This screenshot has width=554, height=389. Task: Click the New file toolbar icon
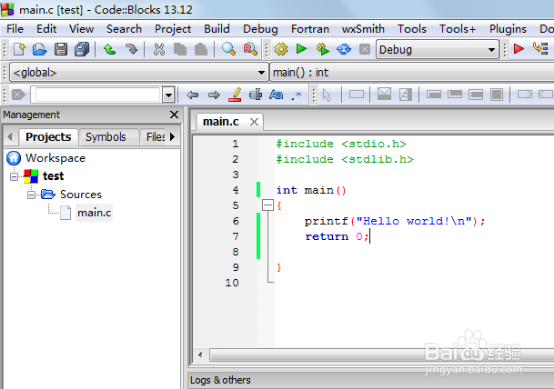[19, 49]
